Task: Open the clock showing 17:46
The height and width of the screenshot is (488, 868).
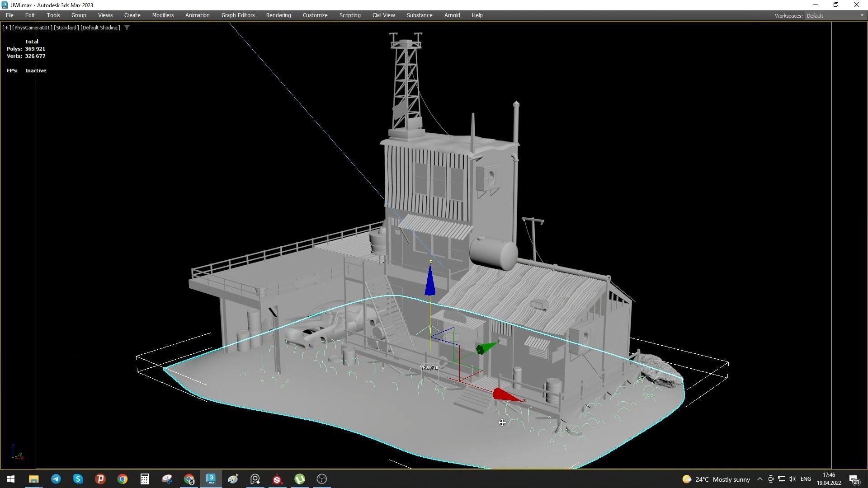Action: click(x=829, y=479)
